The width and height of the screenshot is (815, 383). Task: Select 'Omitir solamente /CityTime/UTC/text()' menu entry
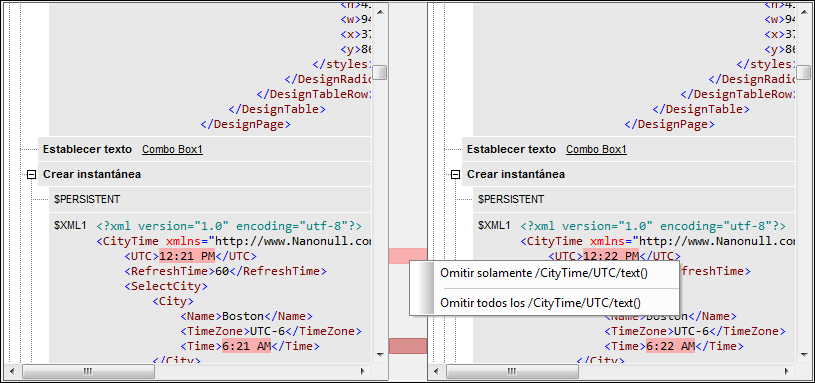tap(544, 273)
